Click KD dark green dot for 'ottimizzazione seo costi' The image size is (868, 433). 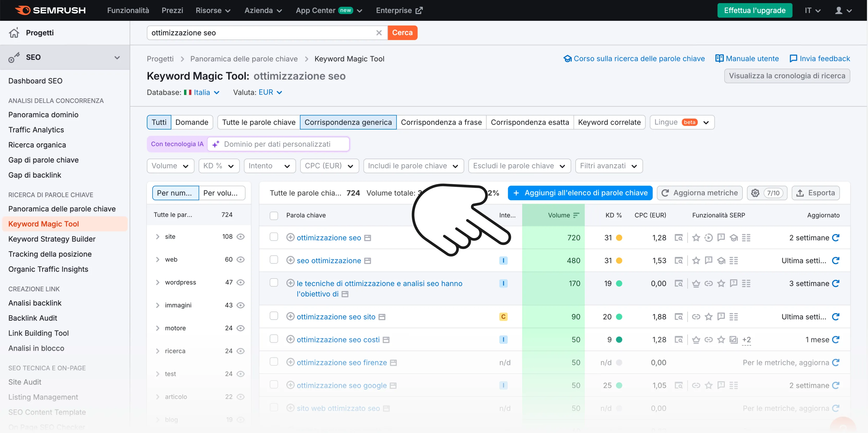(x=619, y=340)
